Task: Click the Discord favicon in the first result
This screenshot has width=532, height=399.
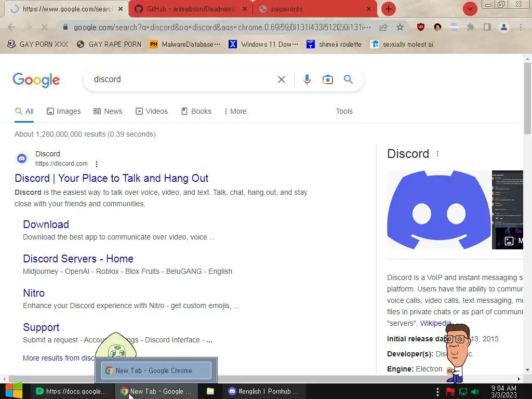Action: click(22, 158)
